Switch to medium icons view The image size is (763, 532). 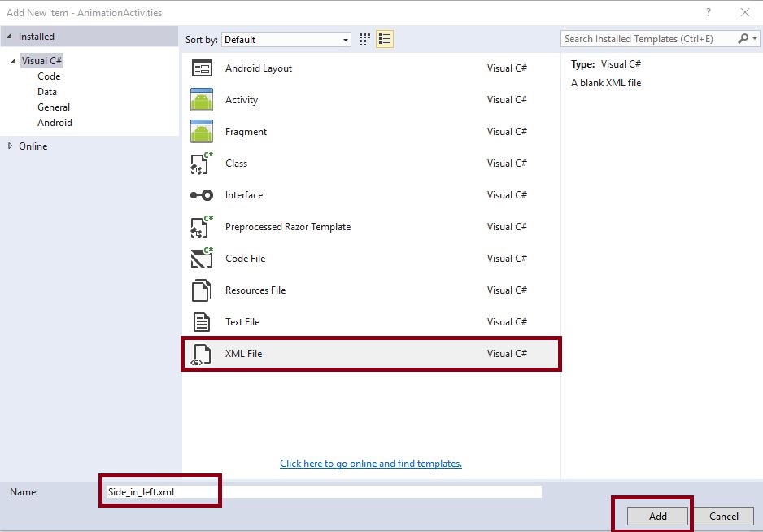pyautogui.click(x=364, y=39)
